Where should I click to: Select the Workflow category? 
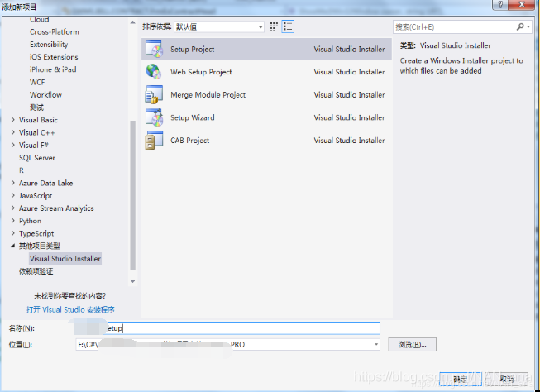coord(45,95)
